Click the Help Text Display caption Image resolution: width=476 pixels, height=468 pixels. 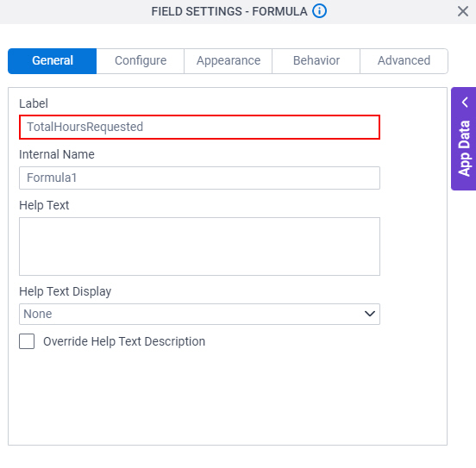66,291
